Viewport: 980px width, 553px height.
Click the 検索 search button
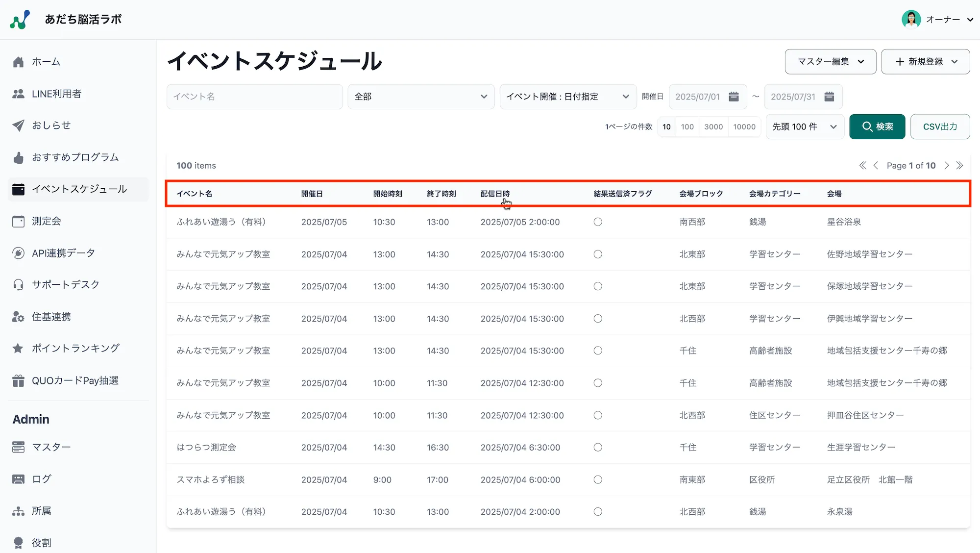point(877,126)
